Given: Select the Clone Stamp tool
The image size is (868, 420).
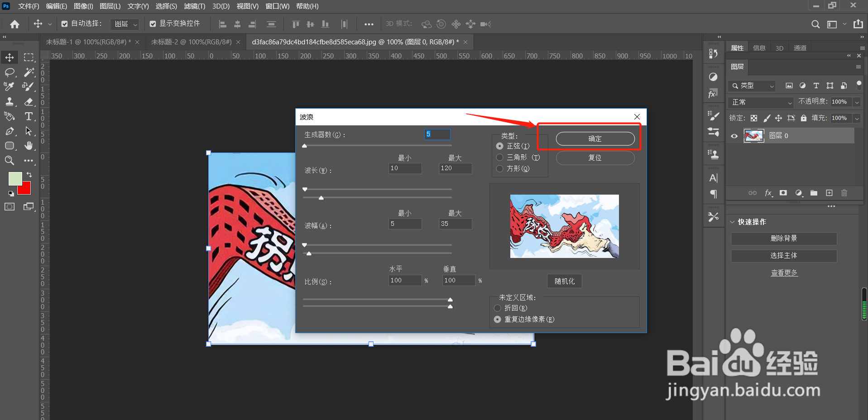Looking at the screenshot, I should point(10,101).
